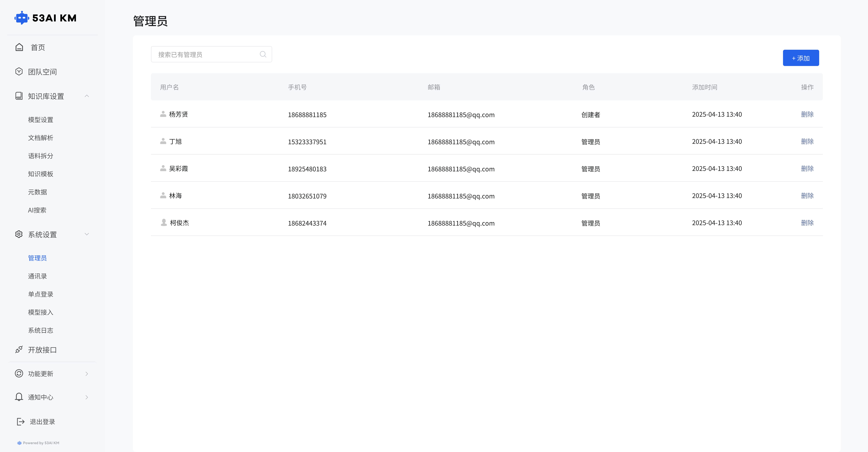Screen dimensions: 868x452
Task: Click the refresh icon for 功能更新
Action: pos(19,374)
